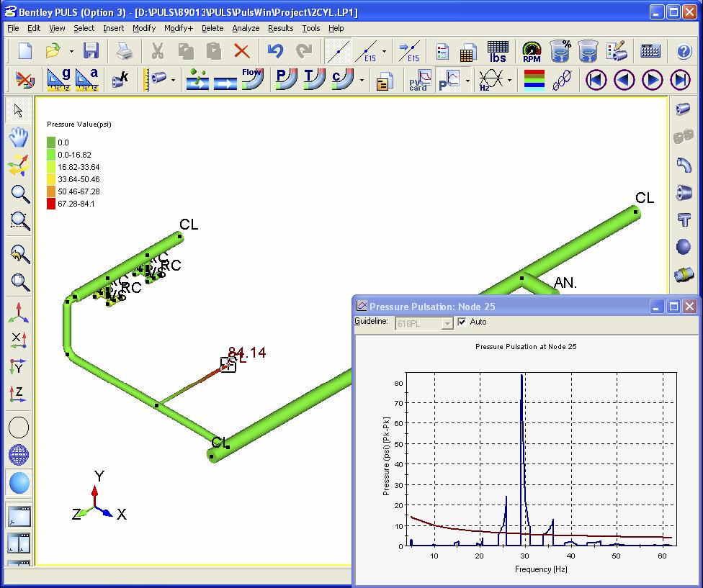Expand the P chart dropdown arrow
The image size is (703, 588).
point(467,81)
